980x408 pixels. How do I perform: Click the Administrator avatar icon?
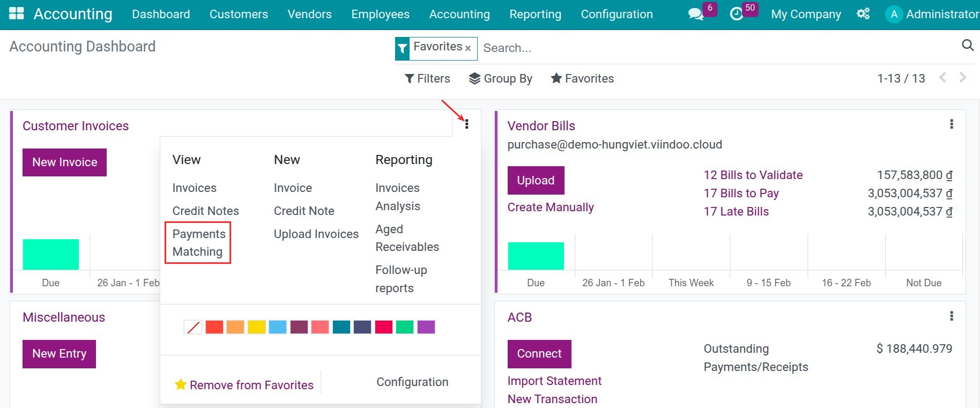pyautogui.click(x=894, y=14)
